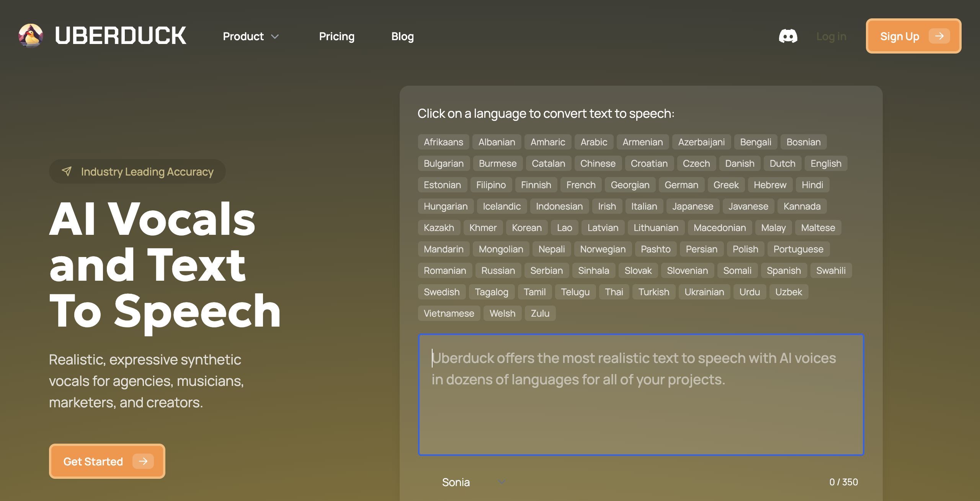980x501 pixels.
Task: Open the Sonia voice dropdown
Action: (474, 482)
